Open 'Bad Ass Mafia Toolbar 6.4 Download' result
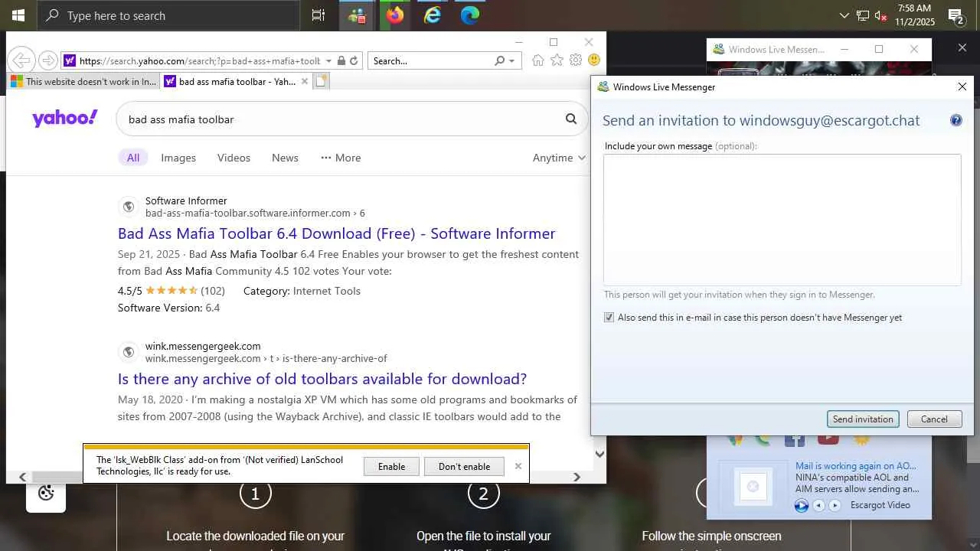Viewport: 980px width, 551px height. (x=337, y=233)
